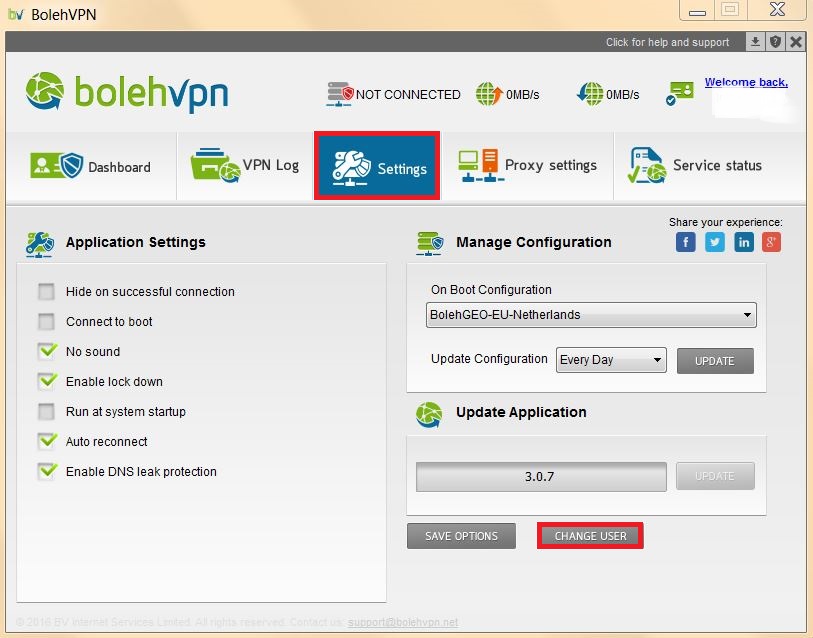Close panel with the X icon in gray bar

coord(796,41)
